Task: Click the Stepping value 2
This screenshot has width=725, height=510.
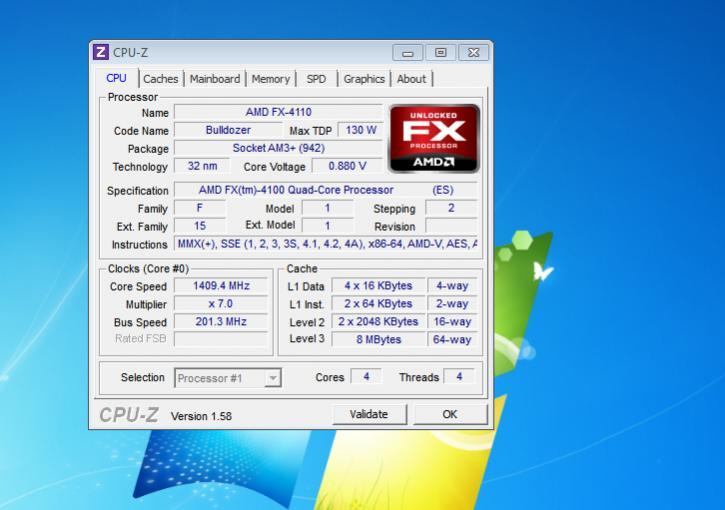Action: coord(451,208)
